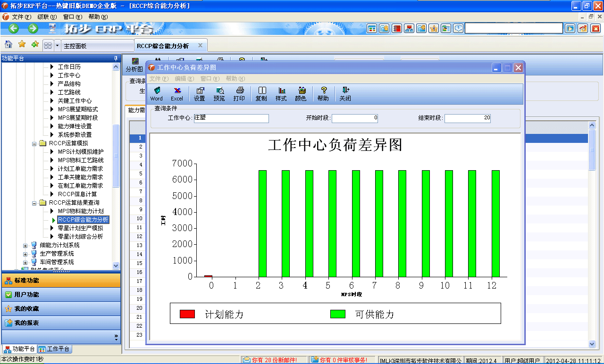Export the chart to Excel
The width and height of the screenshot is (604, 364).
coord(177,93)
